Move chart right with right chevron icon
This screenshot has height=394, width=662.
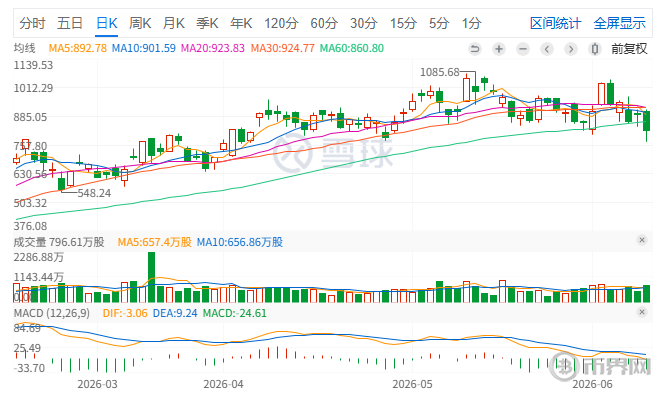(571, 49)
